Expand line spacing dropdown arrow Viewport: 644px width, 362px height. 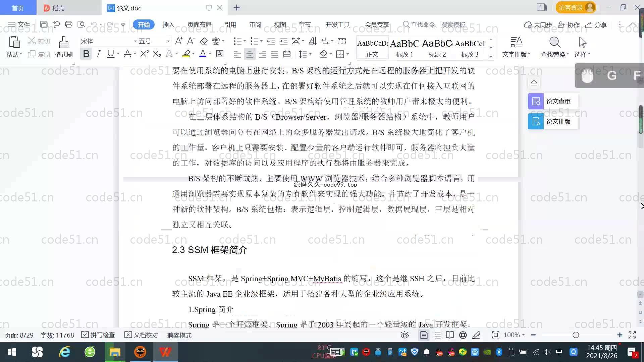(311, 54)
